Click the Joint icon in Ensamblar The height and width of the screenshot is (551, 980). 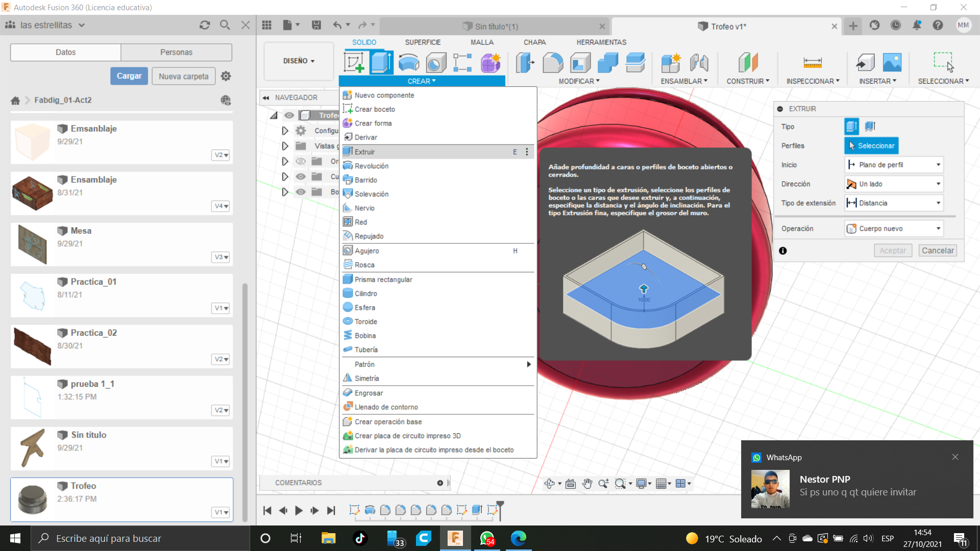point(699,63)
